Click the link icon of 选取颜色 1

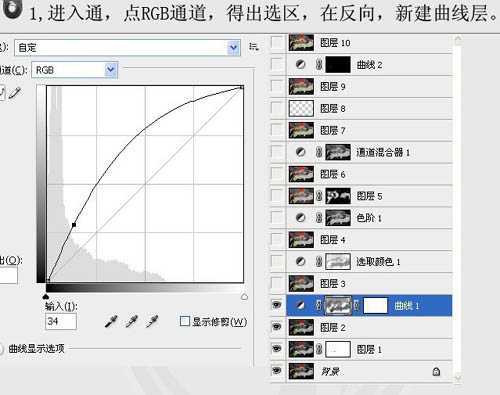coord(319,262)
